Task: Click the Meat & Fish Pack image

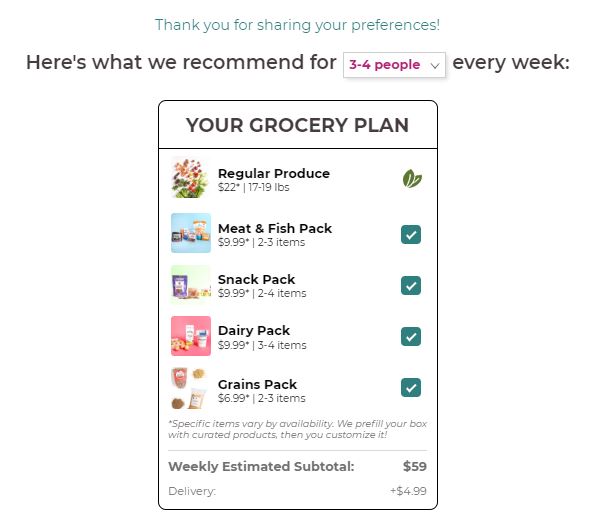Action: (x=190, y=233)
